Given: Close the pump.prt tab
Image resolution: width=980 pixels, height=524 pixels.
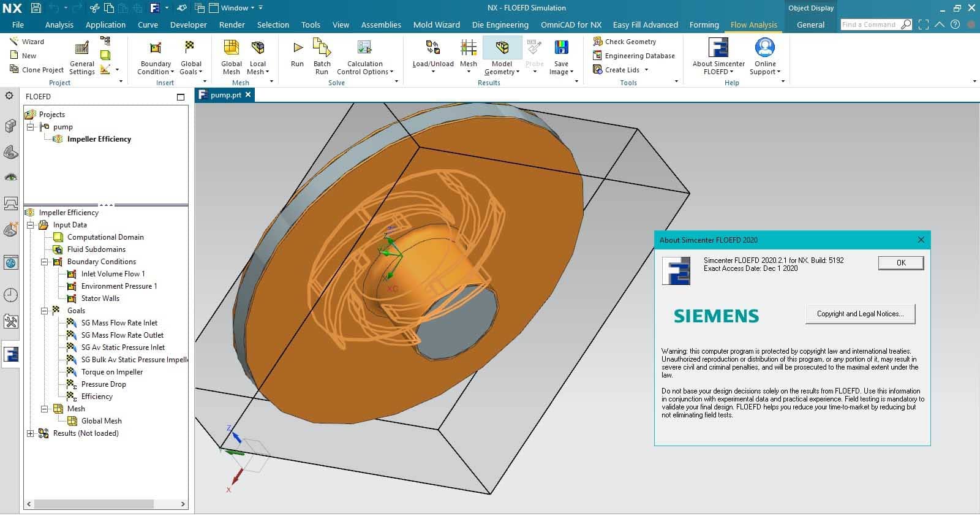Looking at the screenshot, I should coord(248,95).
